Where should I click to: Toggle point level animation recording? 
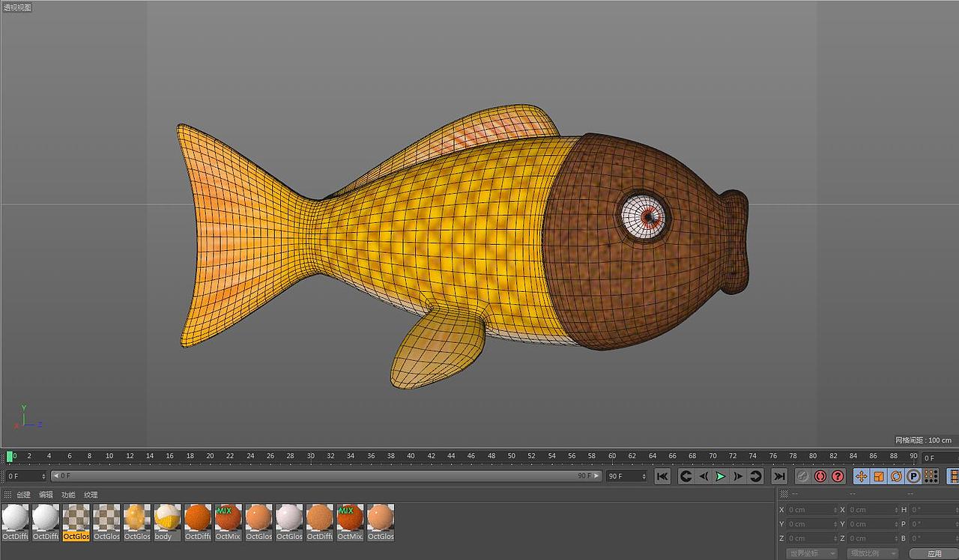pyautogui.click(x=931, y=476)
